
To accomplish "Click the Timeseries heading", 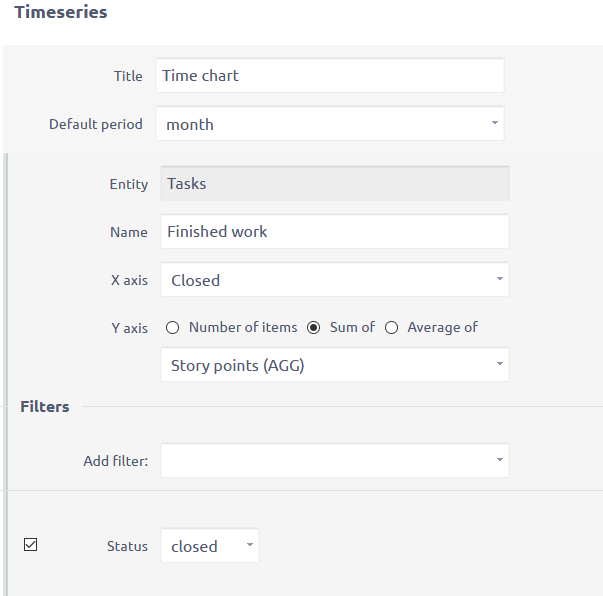I will (61, 13).
